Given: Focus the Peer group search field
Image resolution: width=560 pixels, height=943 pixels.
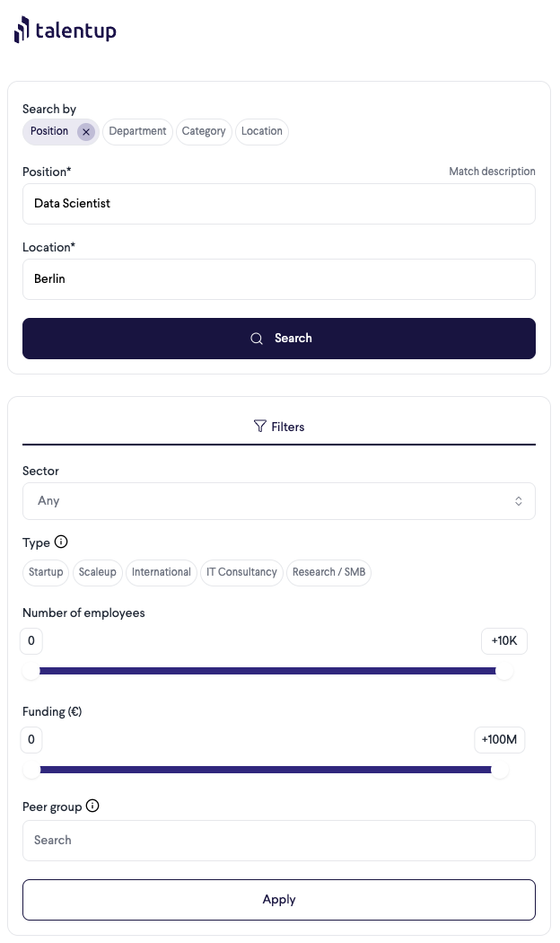Looking at the screenshot, I should [278, 841].
